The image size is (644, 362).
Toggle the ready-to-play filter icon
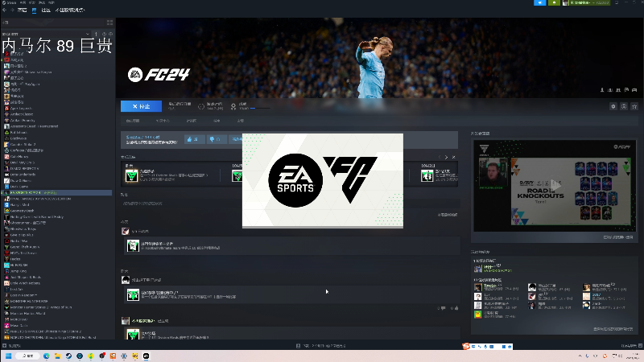click(110, 34)
